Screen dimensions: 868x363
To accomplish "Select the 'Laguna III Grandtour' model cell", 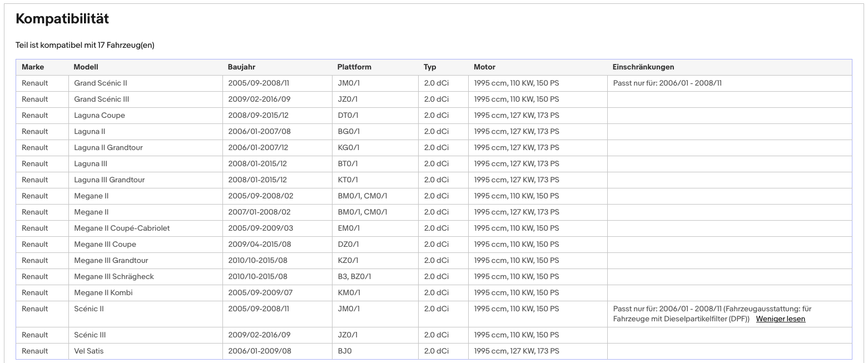I will point(146,180).
